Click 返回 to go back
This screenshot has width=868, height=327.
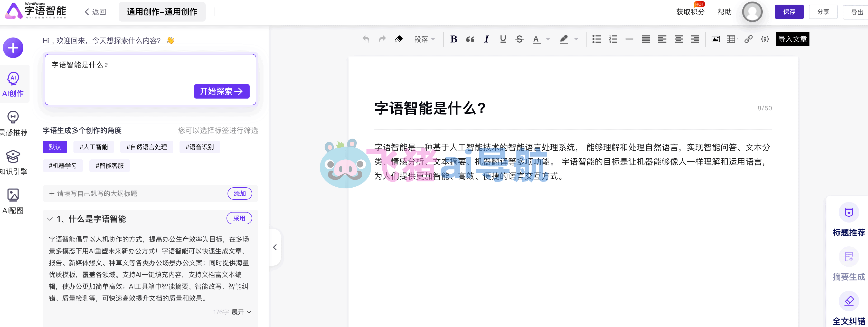95,12
